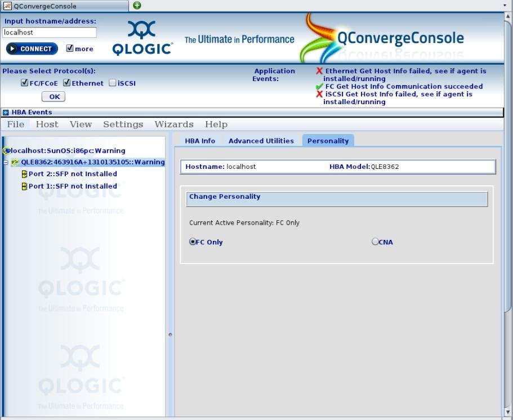Screen dimensions: 513x420
Task: Click the QConvergeConsole tab favicon
Action: coord(7,6)
